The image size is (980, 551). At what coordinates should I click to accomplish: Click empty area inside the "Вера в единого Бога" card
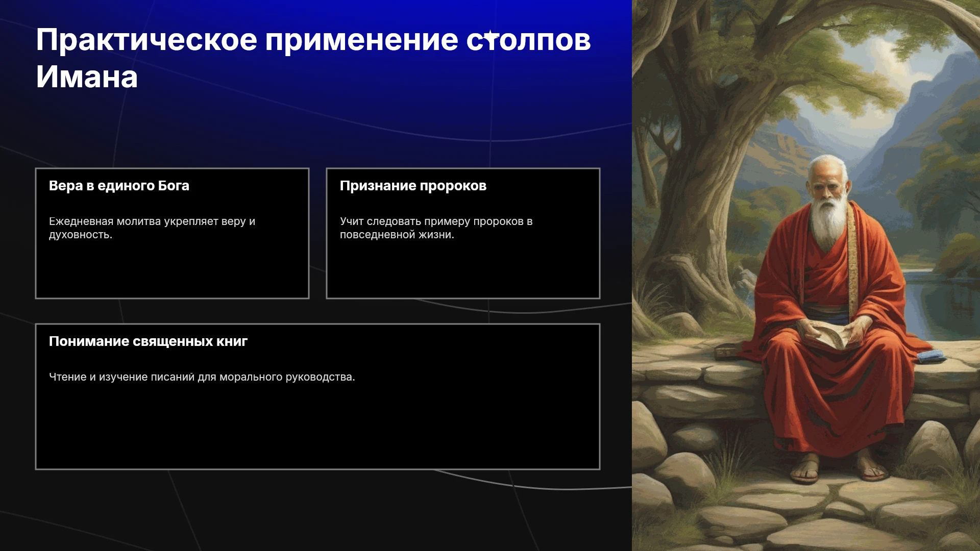[172, 270]
